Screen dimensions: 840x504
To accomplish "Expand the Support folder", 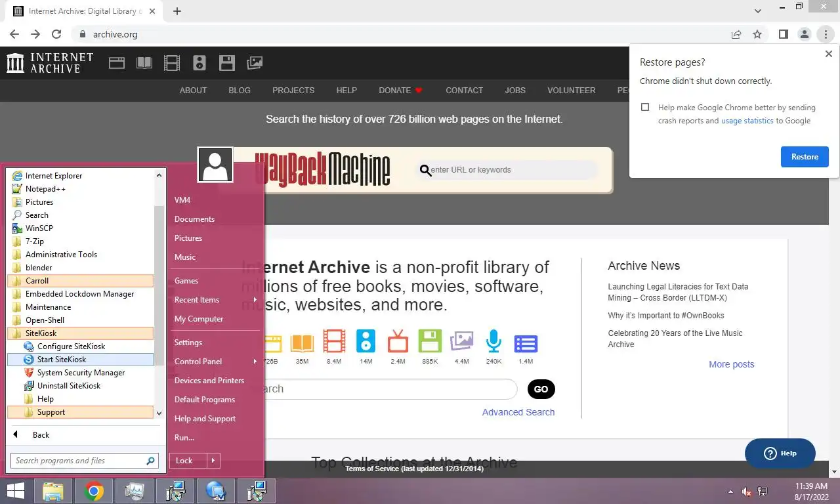I will [80, 412].
